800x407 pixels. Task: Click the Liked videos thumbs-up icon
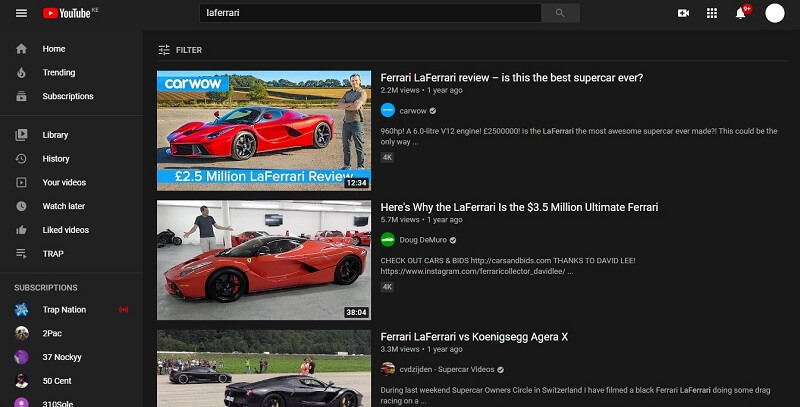tap(21, 230)
